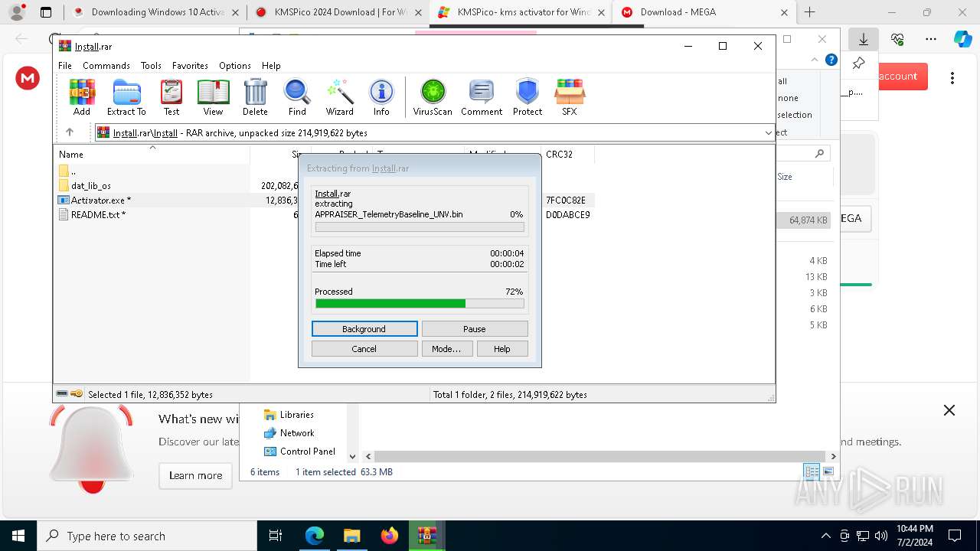
Task: Open Microsoft Edge from taskbar
Action: point(315,536)
